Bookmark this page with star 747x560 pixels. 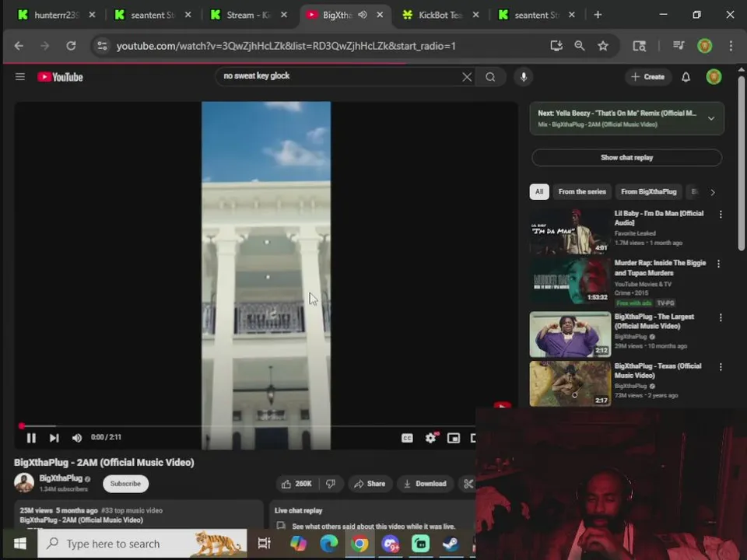tap(603, 46)
